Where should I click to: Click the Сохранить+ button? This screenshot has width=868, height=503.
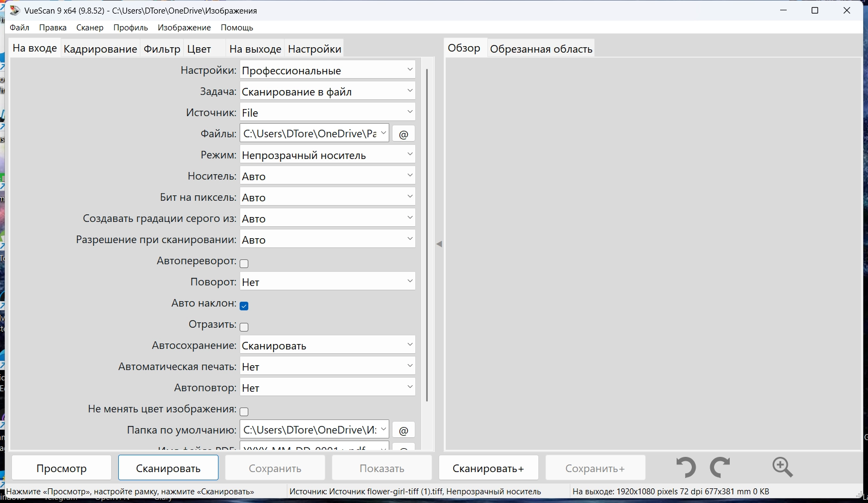595,468
